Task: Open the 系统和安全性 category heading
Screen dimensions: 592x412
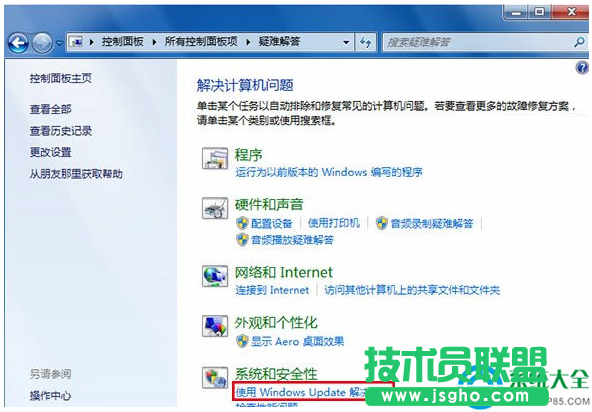Action: click(x=276, y=374)
